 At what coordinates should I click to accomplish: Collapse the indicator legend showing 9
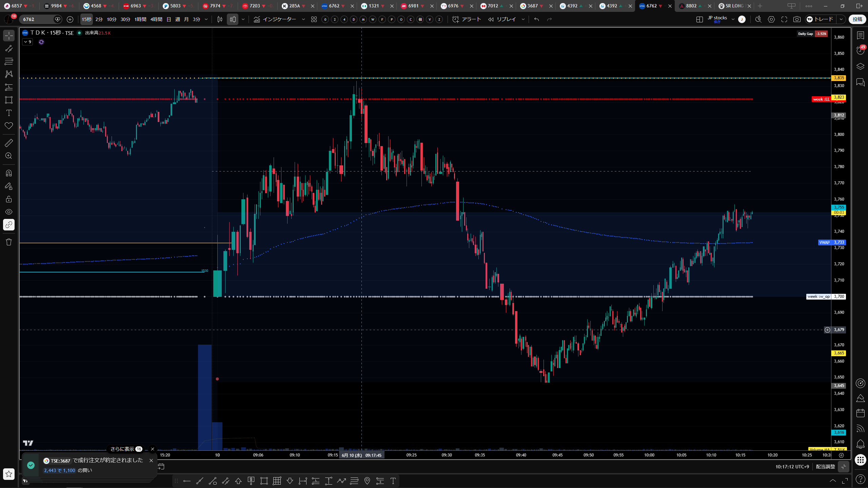27,42
